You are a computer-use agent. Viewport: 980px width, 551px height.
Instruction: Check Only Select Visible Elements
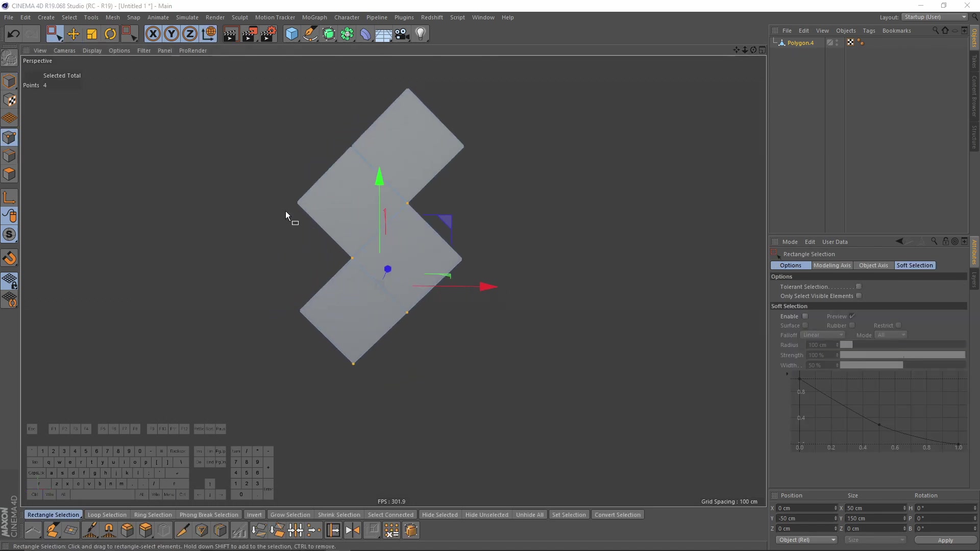coord(859,296)
